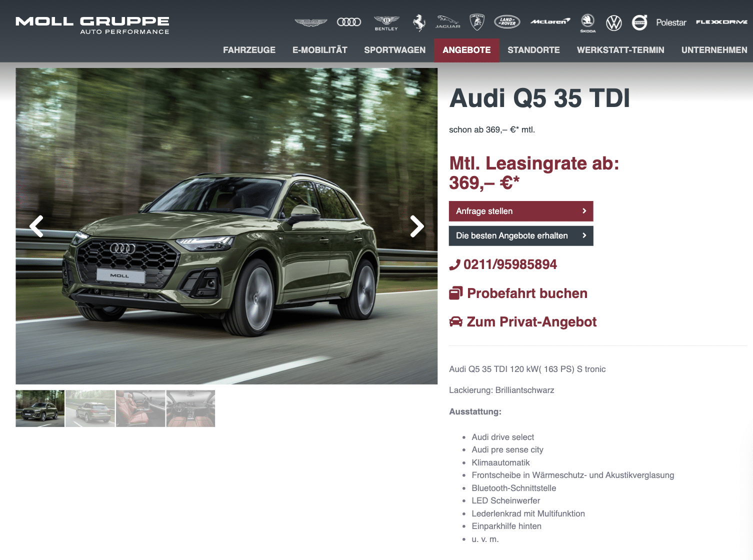The image size is (753, 560).
Task: Click the Moll Gruppe Auto Performance logo
Action: click(x=92, y=25)
